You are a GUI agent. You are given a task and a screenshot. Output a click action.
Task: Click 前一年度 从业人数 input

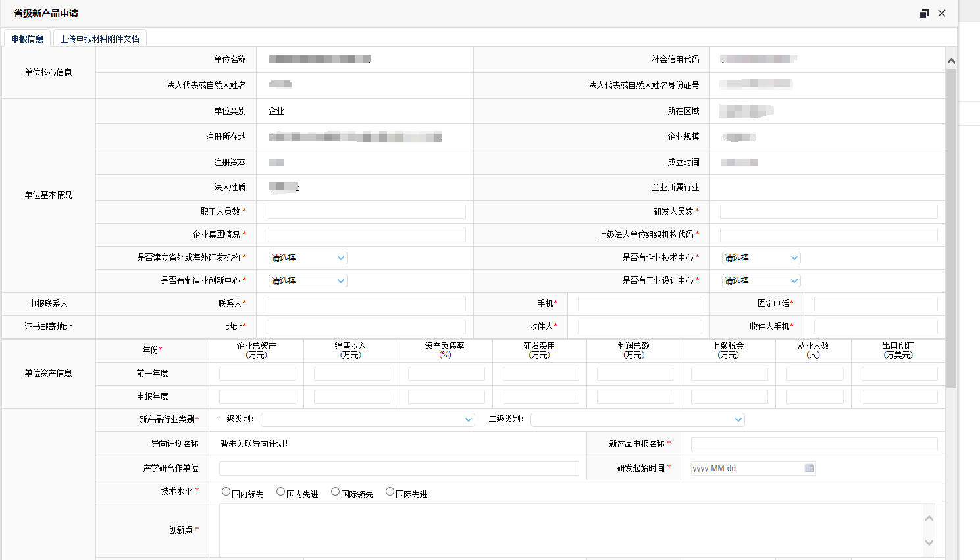click(x=815, y=374)
